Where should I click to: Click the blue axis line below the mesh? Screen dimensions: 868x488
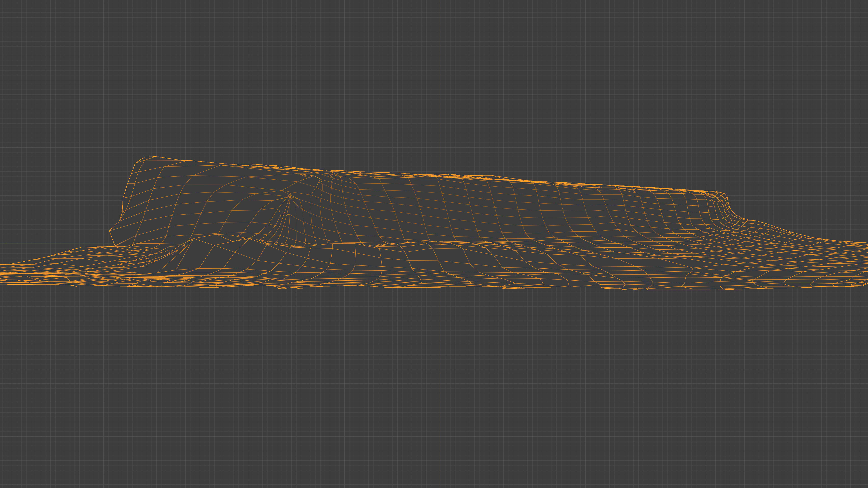pyautogui.click(x=441, y=371)
